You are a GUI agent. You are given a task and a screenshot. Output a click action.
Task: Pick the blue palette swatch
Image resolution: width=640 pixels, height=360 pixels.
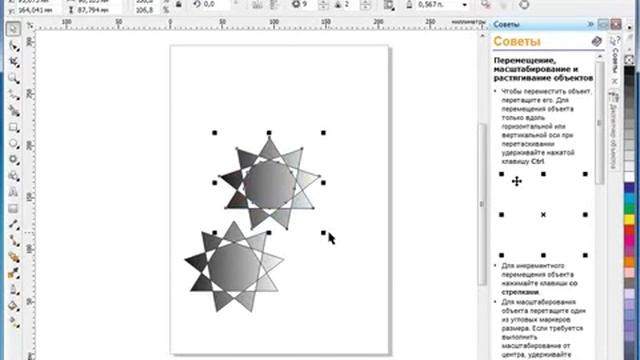(x=629, y=187)
